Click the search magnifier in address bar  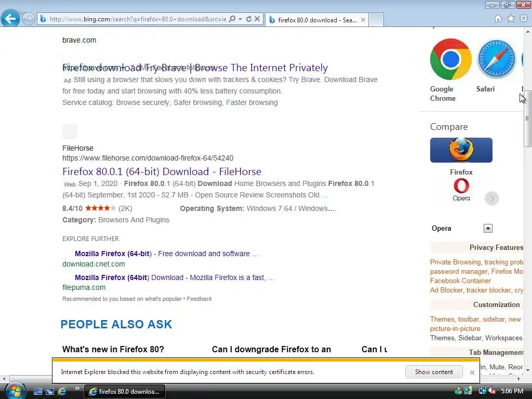232,19
